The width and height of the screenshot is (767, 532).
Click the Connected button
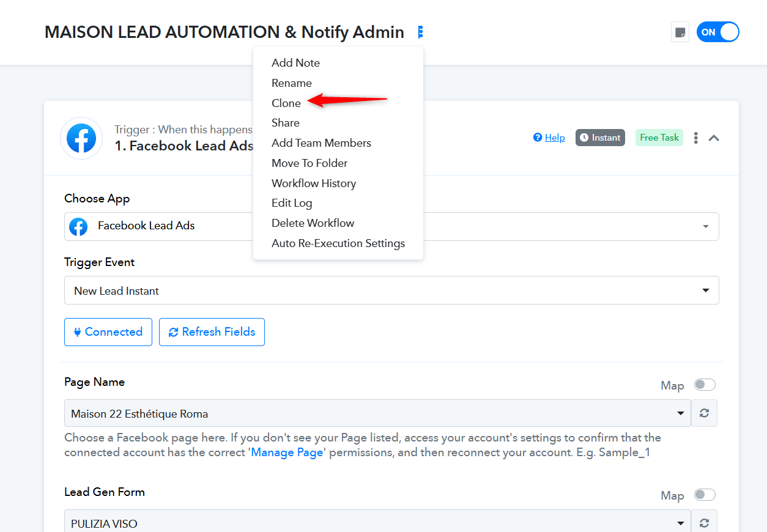[108, 332]
